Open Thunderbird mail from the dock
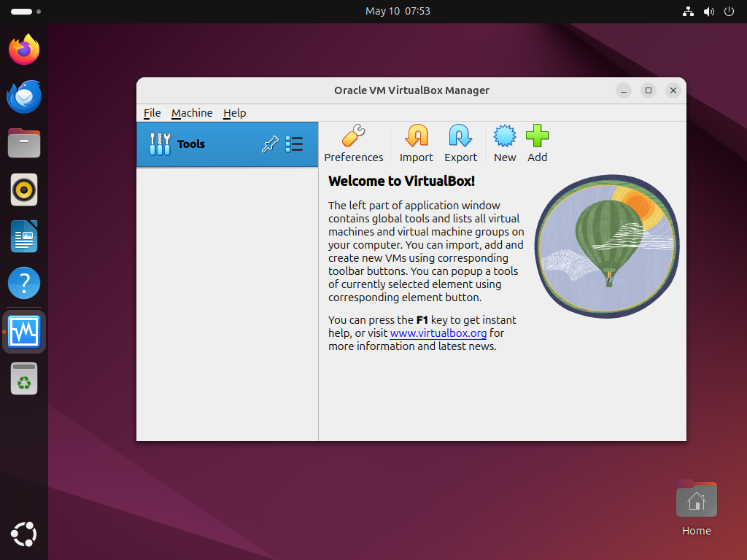Image resolution: width=747 pixels, height=560 pixels. (24, 97)
